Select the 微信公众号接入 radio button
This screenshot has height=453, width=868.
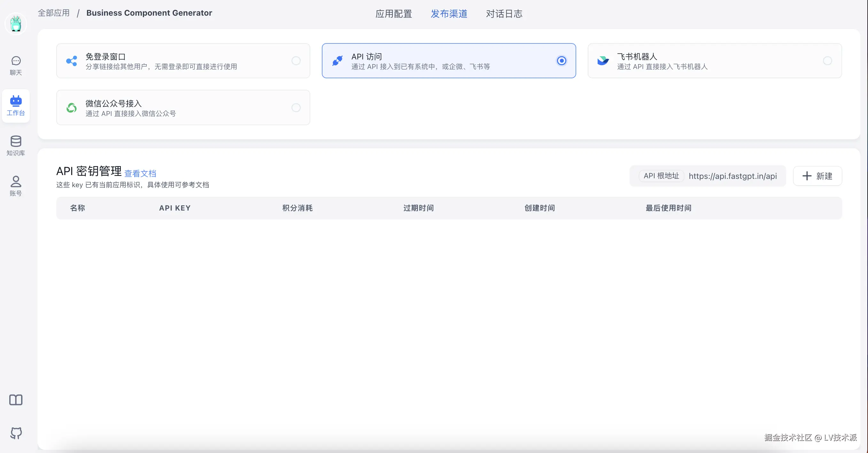(x=296, y=107)
